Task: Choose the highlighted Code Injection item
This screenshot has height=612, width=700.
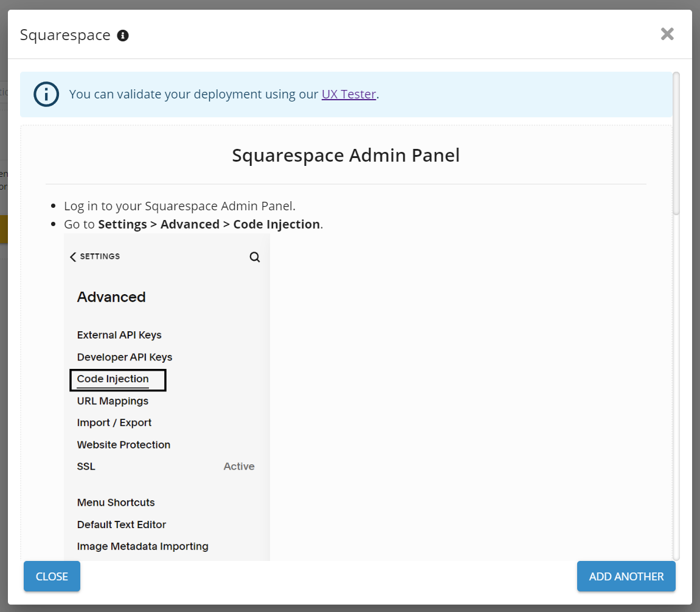Action: tap(113, 379)
